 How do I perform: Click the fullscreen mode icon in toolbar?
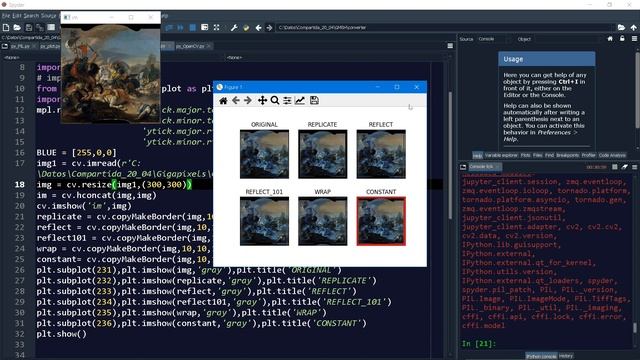(216, 27)
